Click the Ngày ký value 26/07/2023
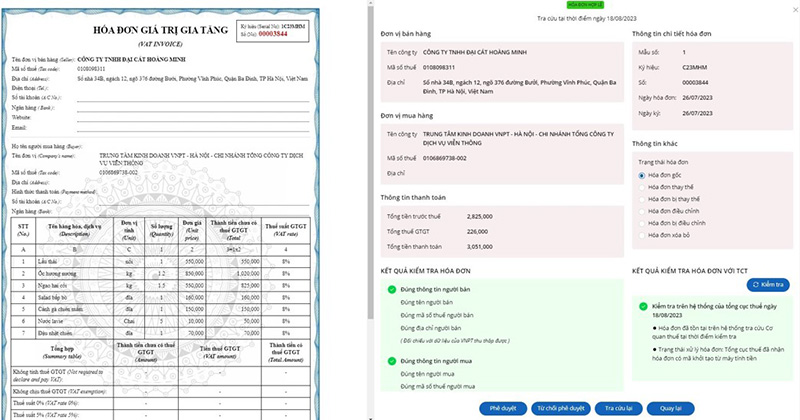Image resolution: width=800 pixels, height=420 pixels. (x=697, y=113)
